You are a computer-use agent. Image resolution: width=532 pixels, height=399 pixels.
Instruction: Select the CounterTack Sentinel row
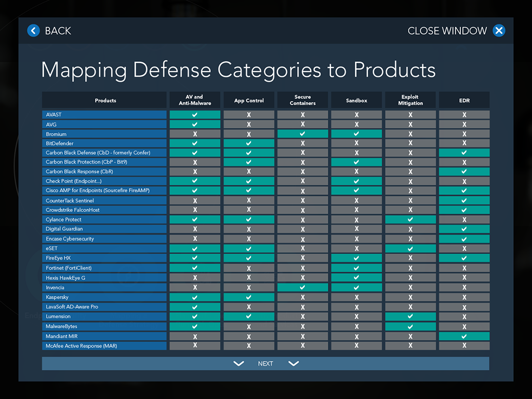pyautogui.click(x=104, y=201)
